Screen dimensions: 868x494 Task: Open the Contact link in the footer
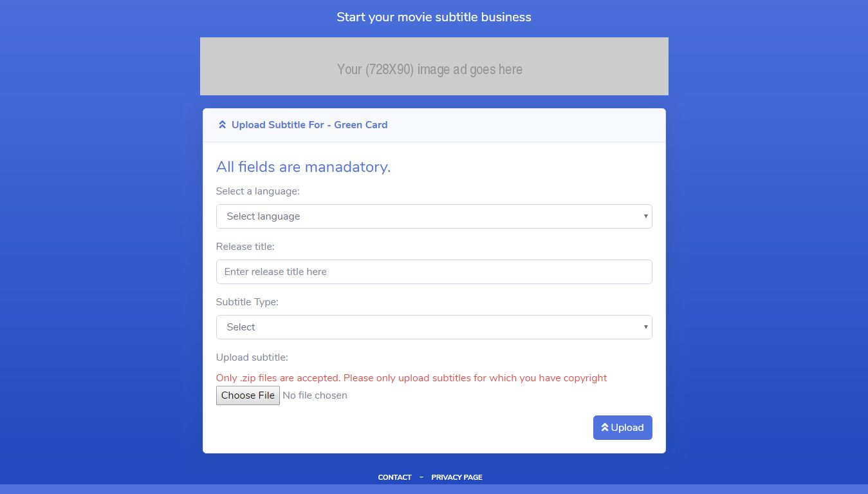[394, 477]
